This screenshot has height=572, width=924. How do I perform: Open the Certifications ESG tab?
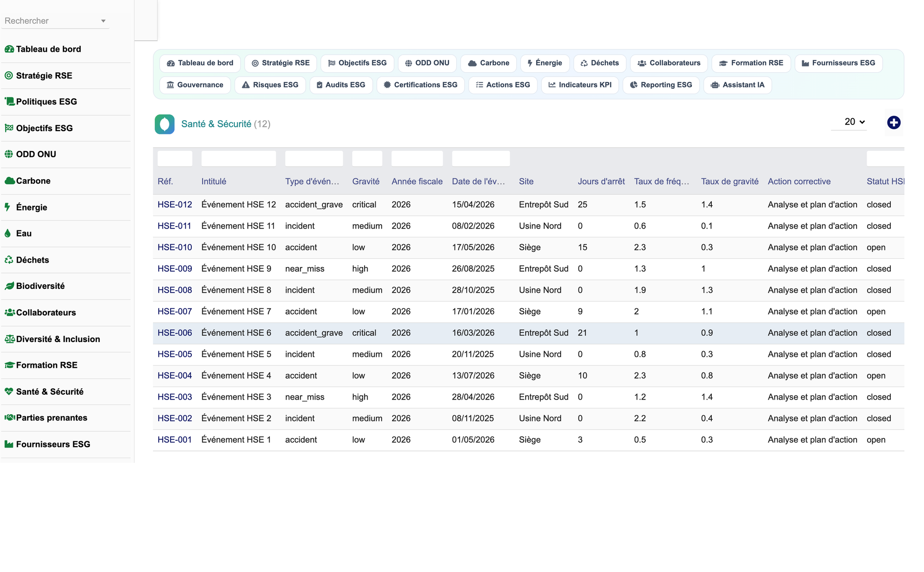point(420,85)
